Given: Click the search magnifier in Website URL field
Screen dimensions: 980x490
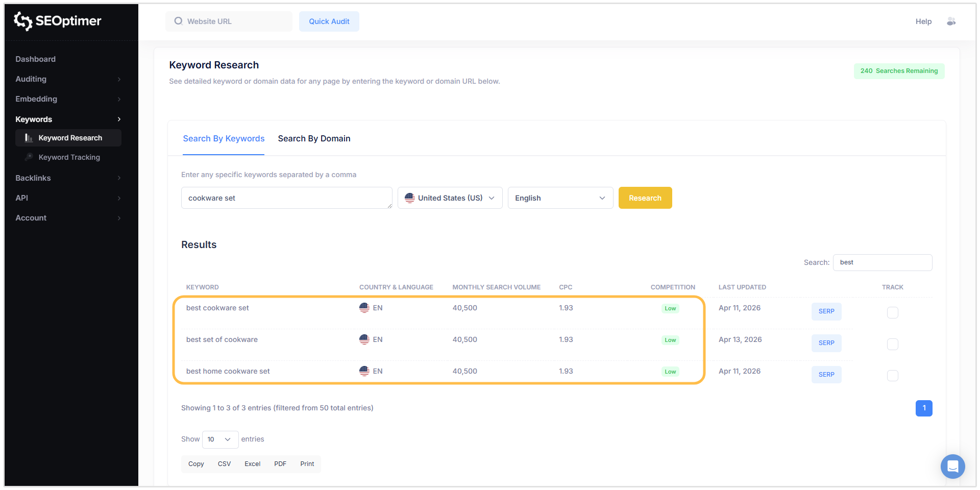Looking at the screenshot, I should (x=178, y=21).
